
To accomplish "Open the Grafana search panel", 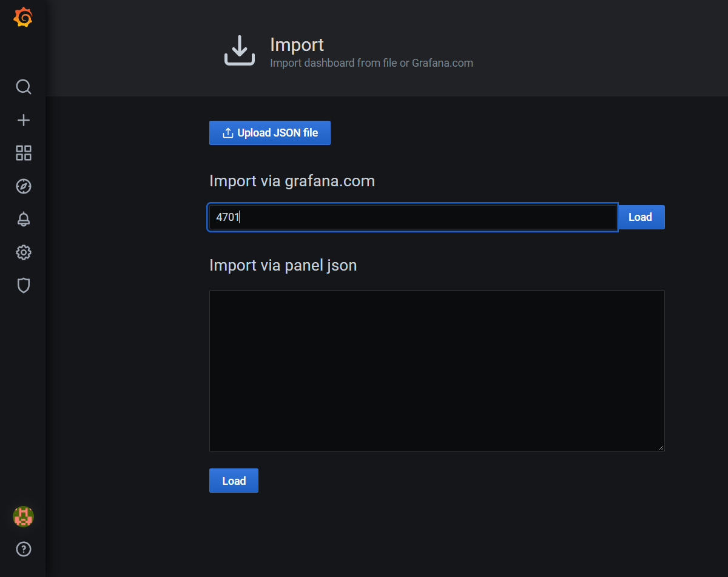I will [x=23, y=87].
